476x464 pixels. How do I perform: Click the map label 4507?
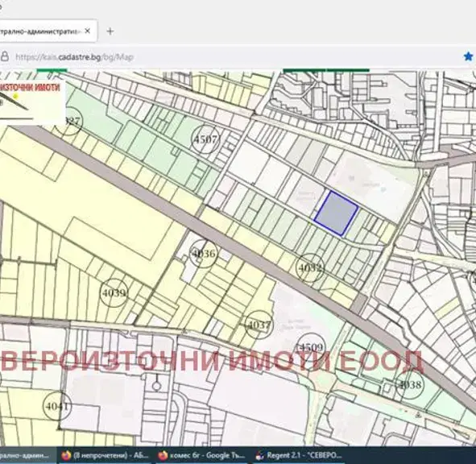(x=205, y=139)
